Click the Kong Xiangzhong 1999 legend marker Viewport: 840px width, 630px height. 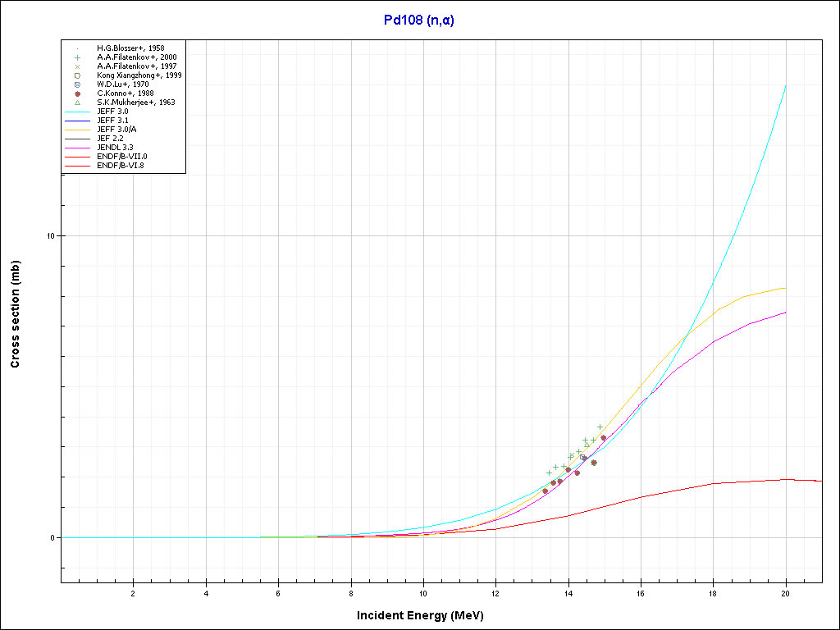76,75
